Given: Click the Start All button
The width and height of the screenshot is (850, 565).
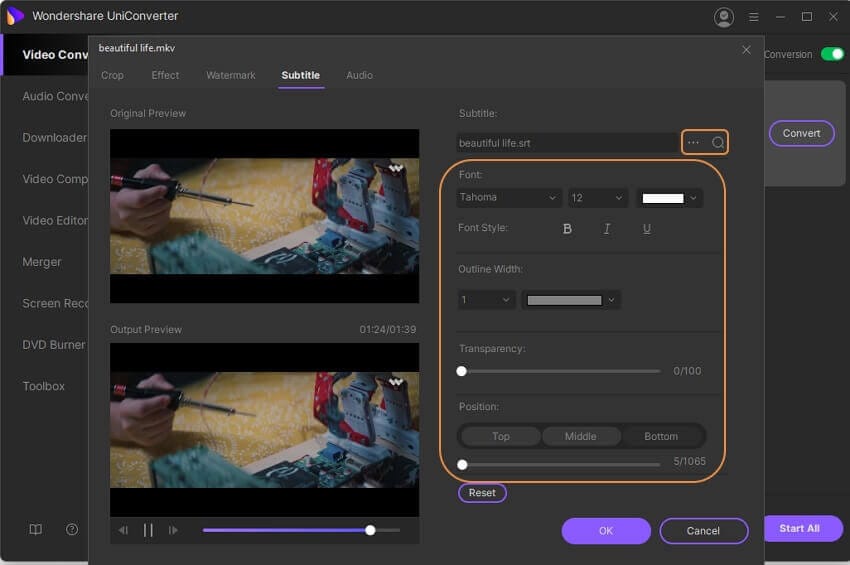Looking at the screenshot, I should pos(802,529).
